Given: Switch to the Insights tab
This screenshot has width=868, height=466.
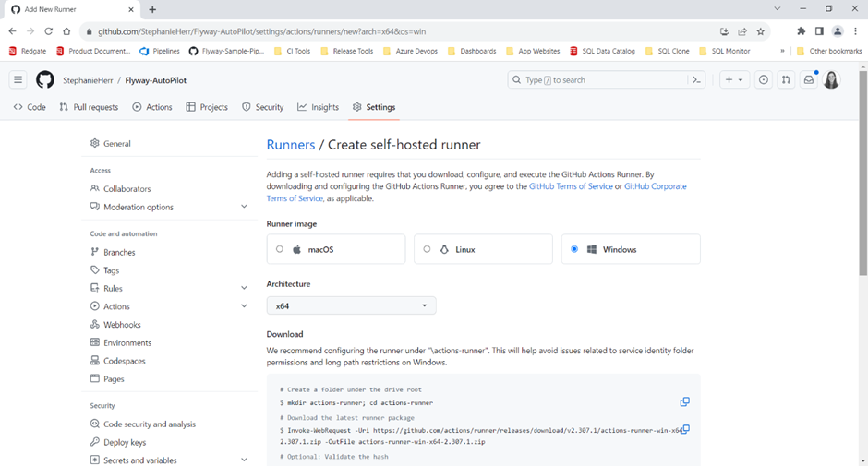Looking at the screenshot, I should 318,107.
